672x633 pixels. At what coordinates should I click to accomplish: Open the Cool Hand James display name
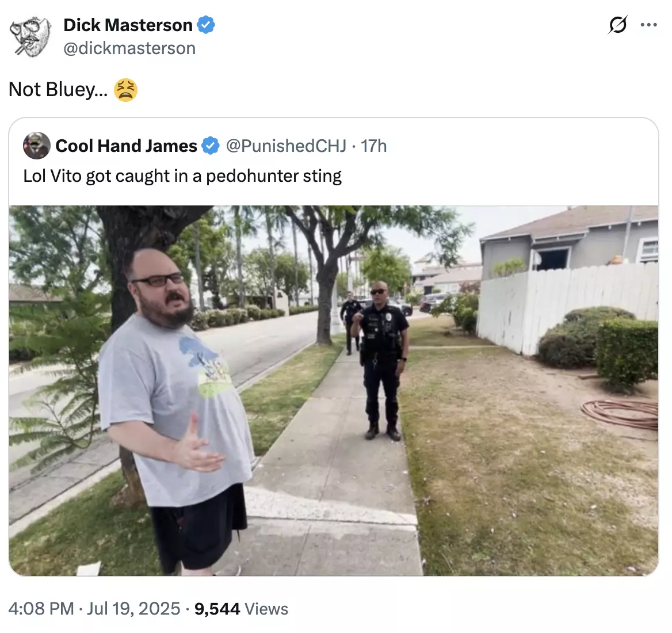126,146
